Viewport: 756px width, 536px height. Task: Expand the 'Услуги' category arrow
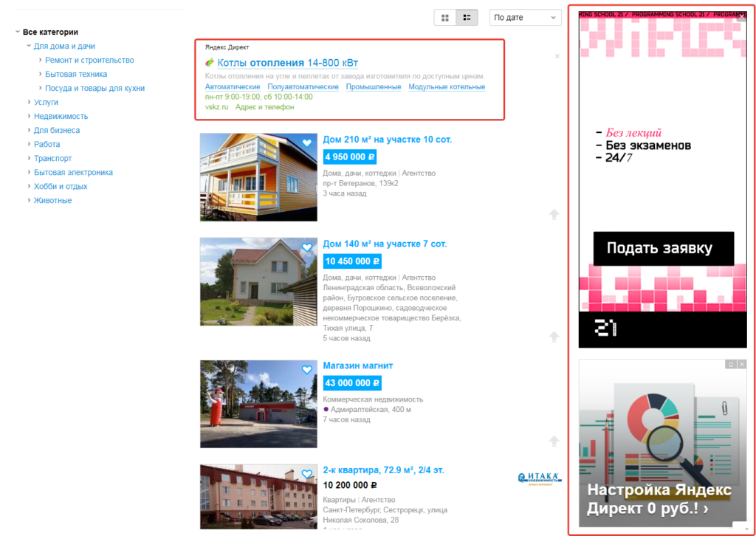coord(30,102)
